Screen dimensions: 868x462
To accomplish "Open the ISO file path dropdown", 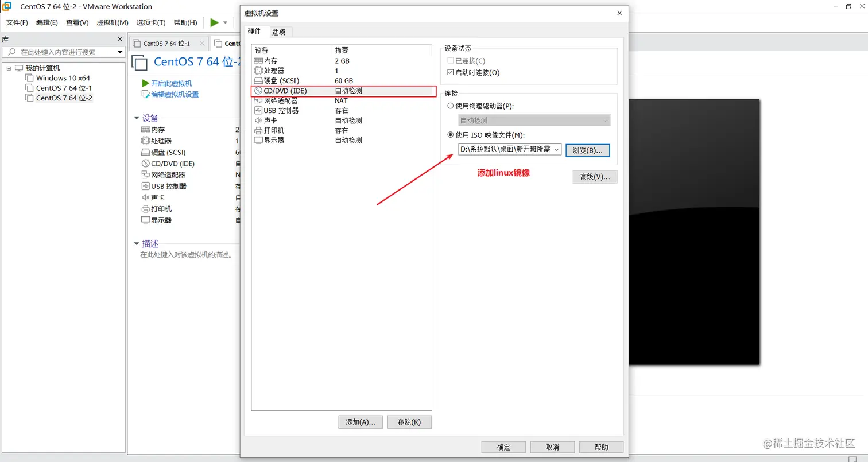I will [x=556, y=149].
